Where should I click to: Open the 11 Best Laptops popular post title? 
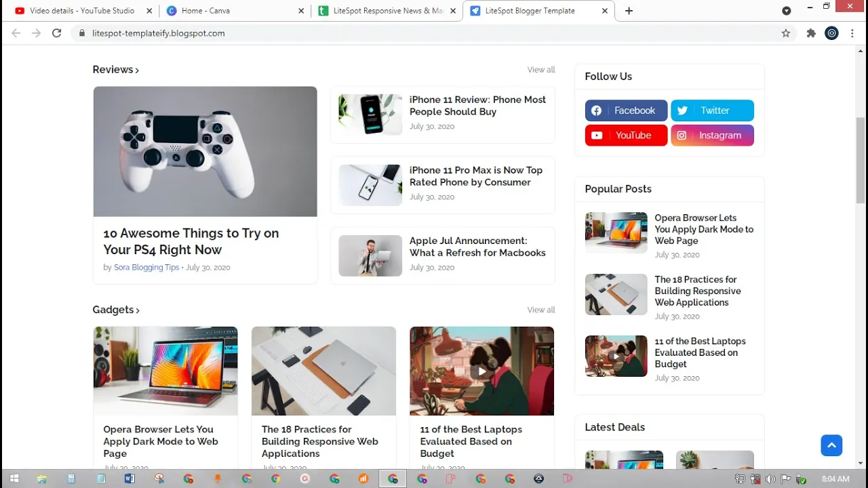(700, 352)
